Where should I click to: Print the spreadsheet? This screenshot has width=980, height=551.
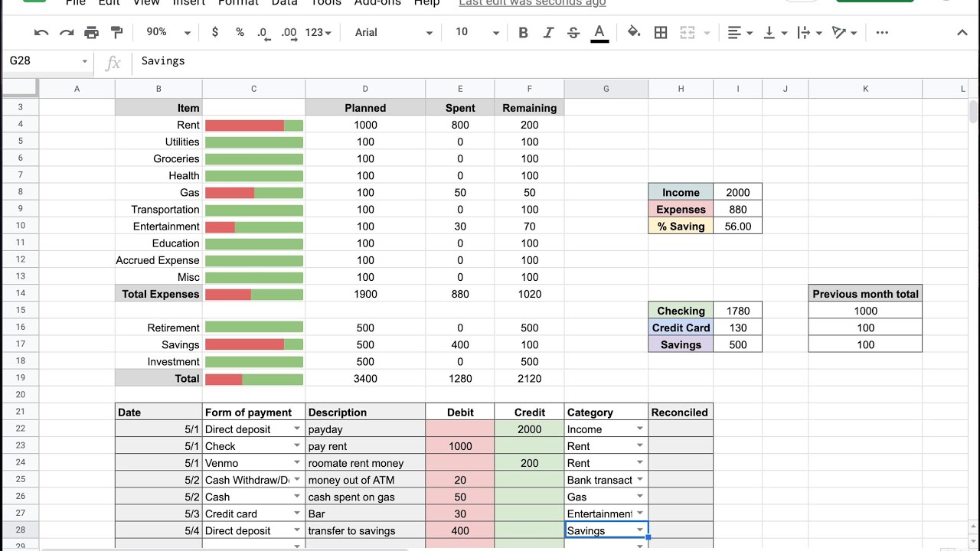point(91,32)
